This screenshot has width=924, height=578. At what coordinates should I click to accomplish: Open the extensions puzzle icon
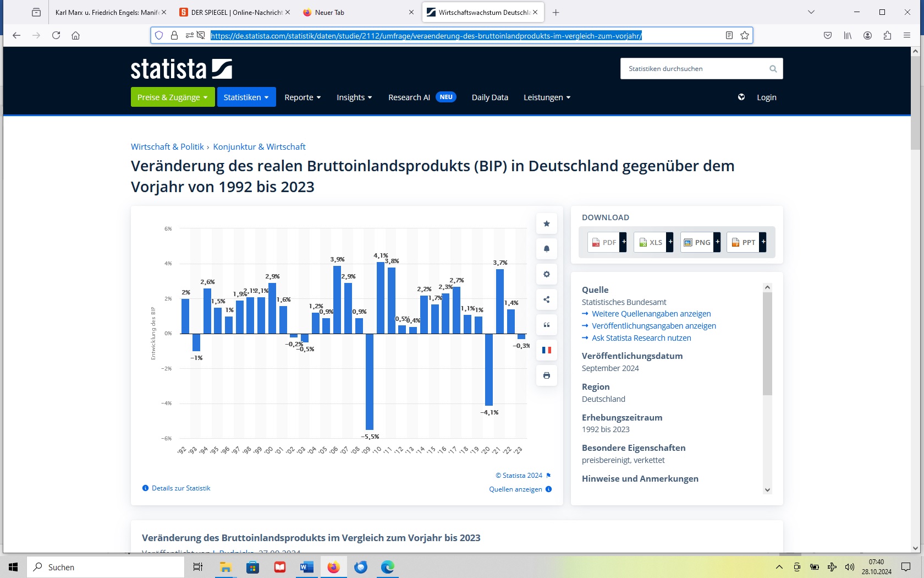887,35
